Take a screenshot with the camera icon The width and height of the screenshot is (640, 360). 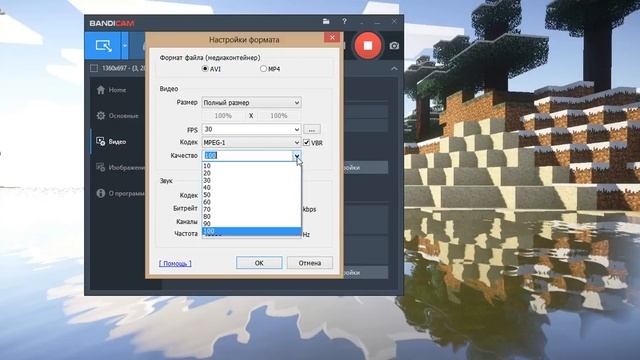[x=394, y=46]
